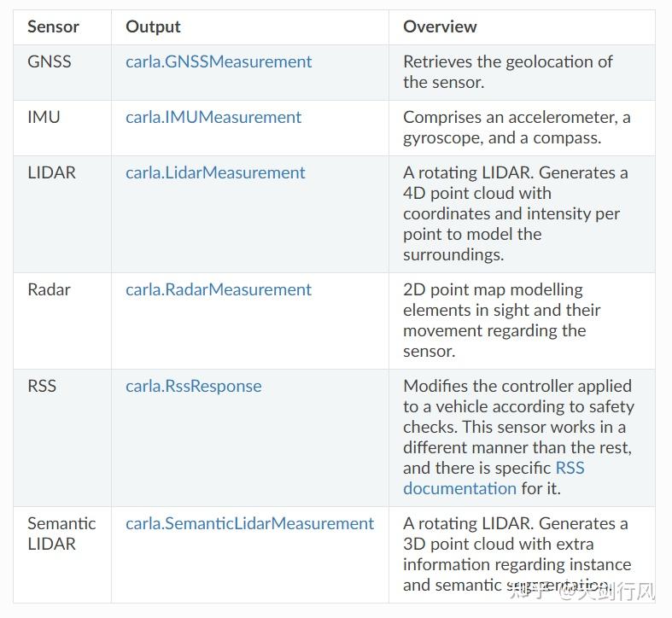This screenshot has height=618, width=672.
Task: Open the carla.GNSSMeasurement link
Action: click(x=219, y=62)
